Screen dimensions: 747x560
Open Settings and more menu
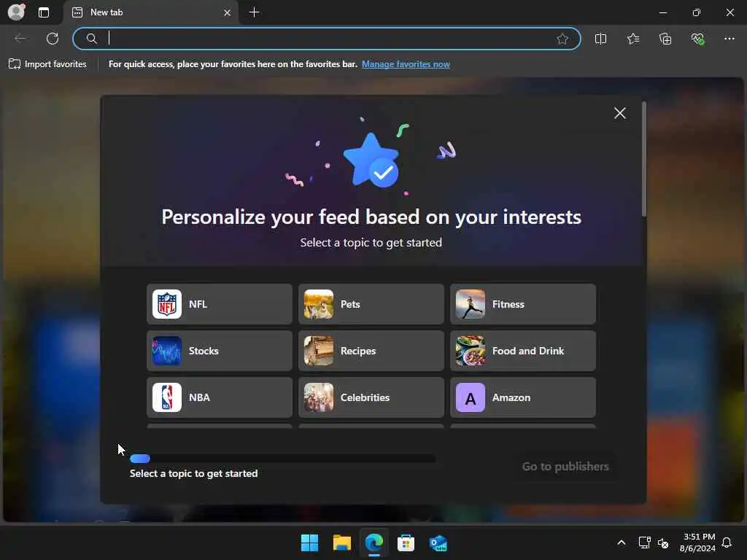729,39
